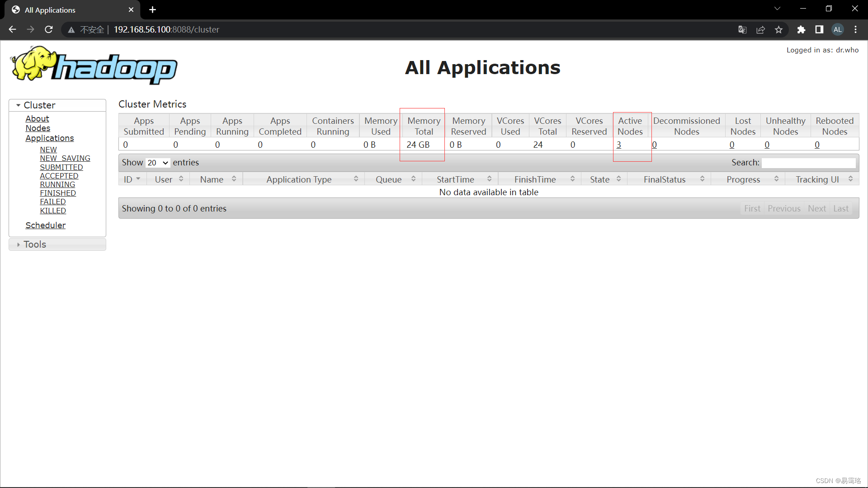Click the Active Nodes count 3
The width and height of the screenshot is (868, 488).
point(619,145)
